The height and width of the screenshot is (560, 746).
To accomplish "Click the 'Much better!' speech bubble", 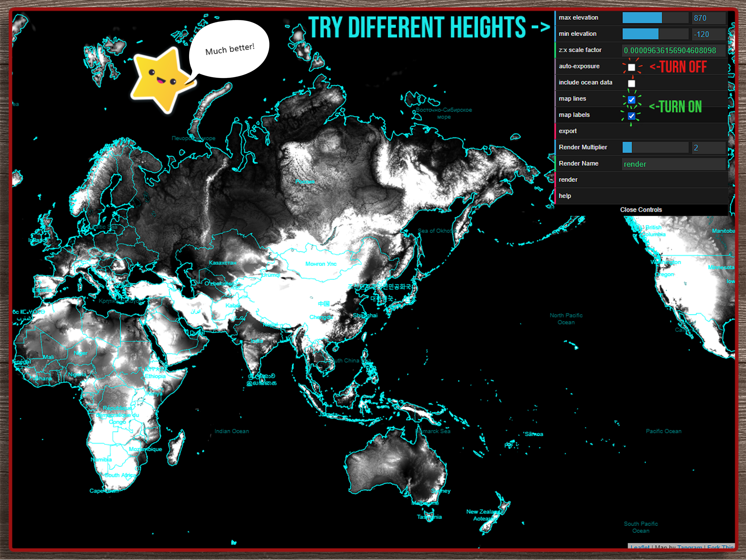I will (229, 49).
